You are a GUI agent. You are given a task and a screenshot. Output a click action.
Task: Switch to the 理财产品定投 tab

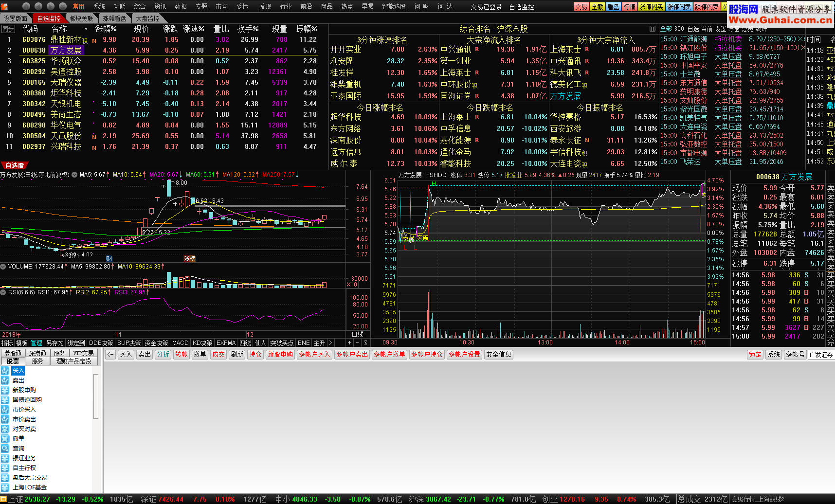point(74,361)
